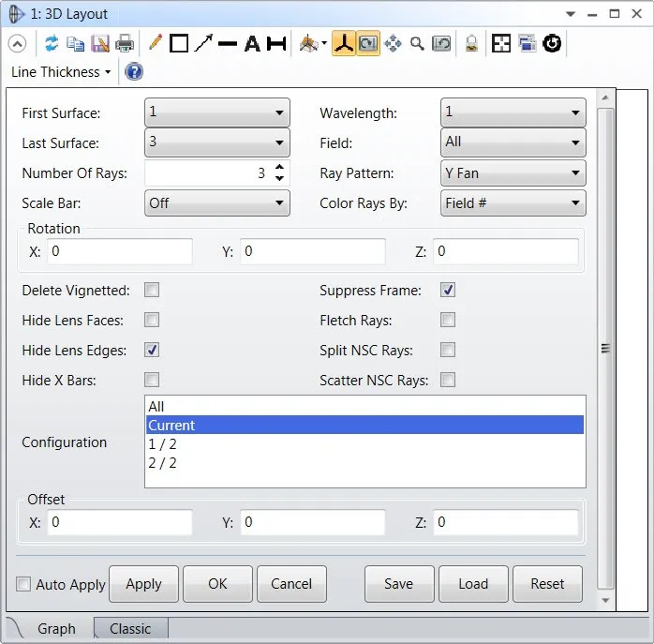Screen dimensions: 654x644
Task: Open the Ray Pattern dropdown
Action: click(513, 173)
